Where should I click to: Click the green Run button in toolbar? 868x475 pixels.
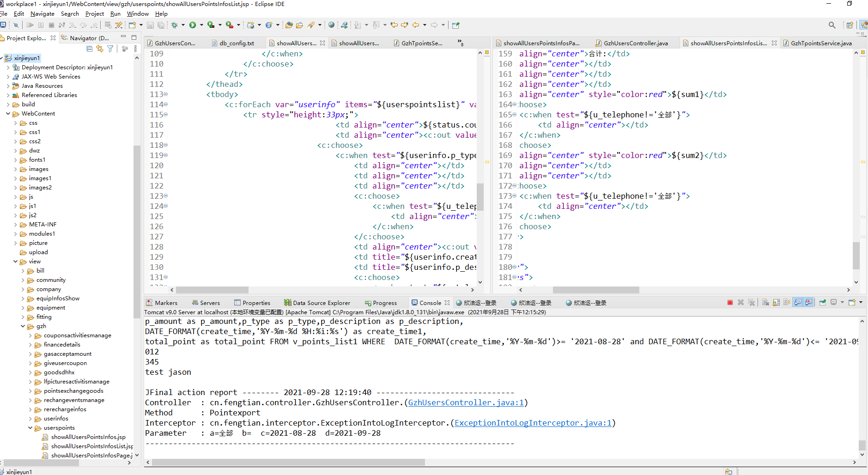point(193,25)
